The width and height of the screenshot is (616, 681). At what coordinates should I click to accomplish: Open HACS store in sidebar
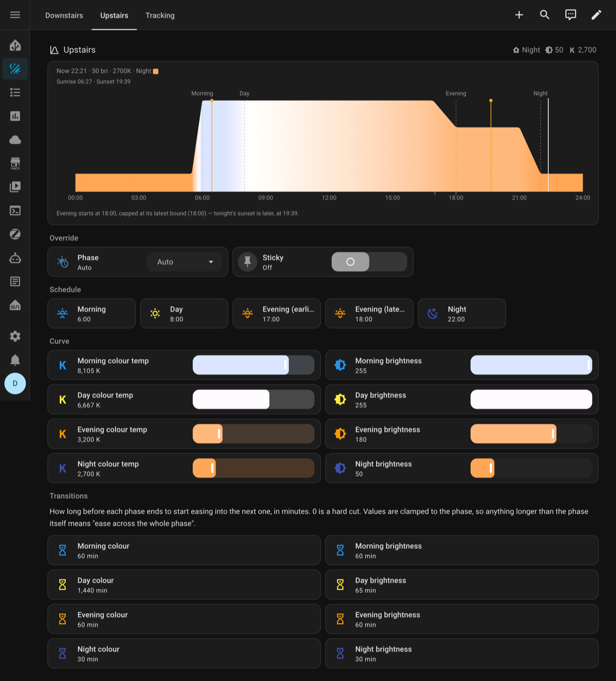[x=15, y=163]
